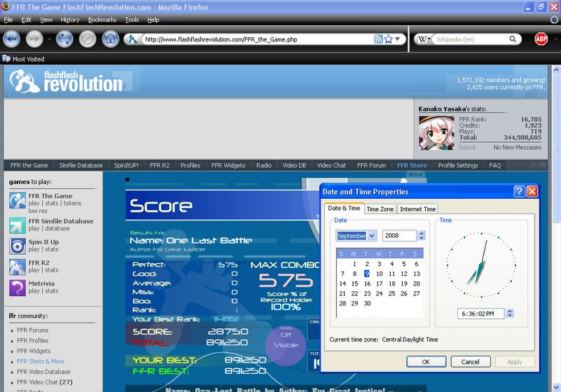Click the low res link under FFR The Game
The image size is (561, 392).
tap(38, 211)
